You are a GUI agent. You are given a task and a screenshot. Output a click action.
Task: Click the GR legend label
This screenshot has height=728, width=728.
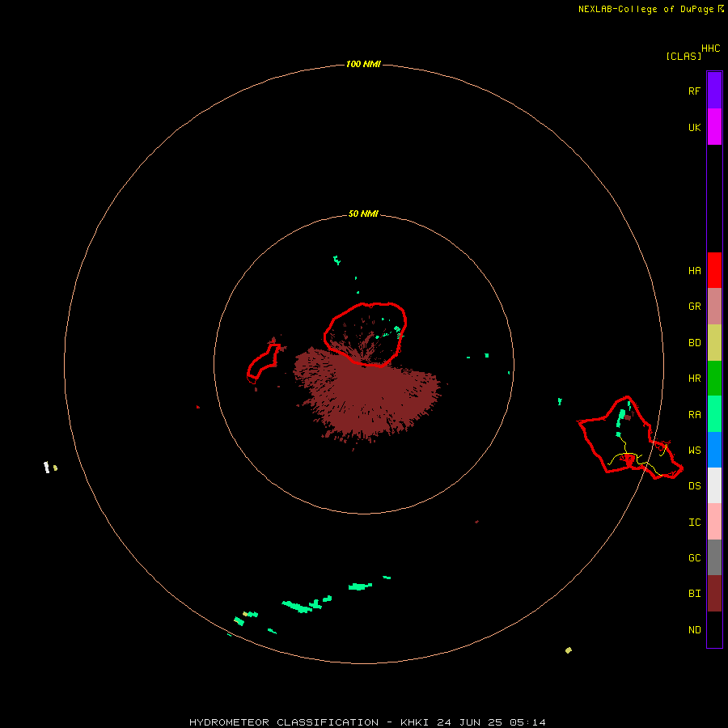[694, 307]
